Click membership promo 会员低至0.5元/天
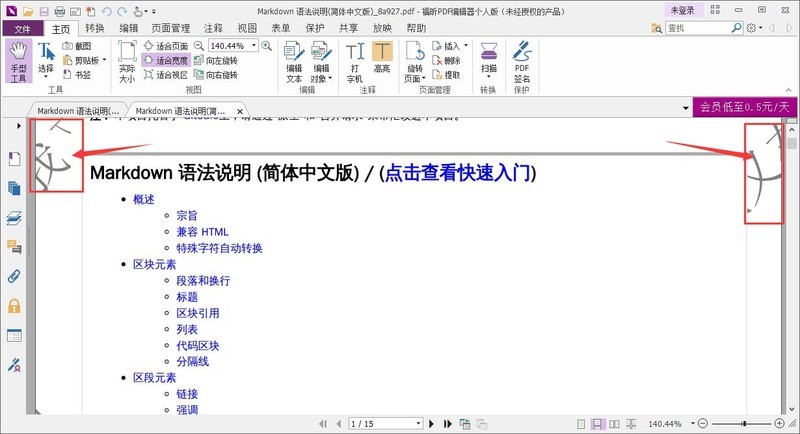This screenshot has height=434, width=800. [x=744, y=107]
